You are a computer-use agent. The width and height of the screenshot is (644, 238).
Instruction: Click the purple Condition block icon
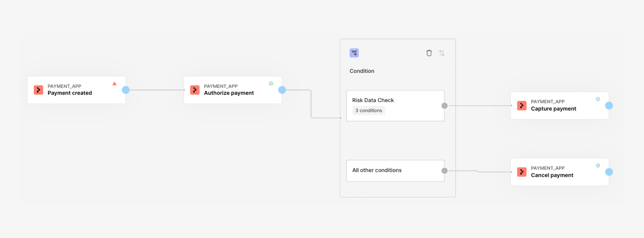354,53
